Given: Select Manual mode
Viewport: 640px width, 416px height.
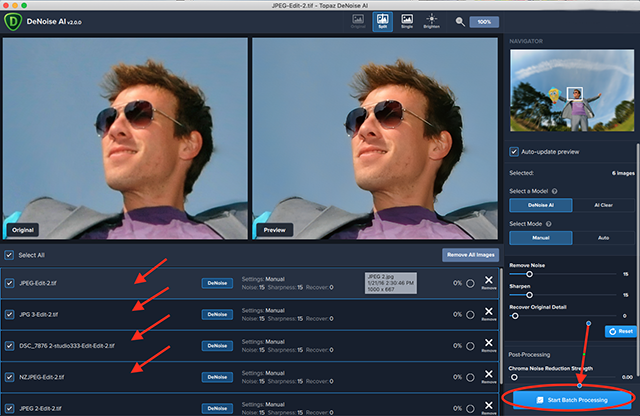Looking at the screenshot, I should pyautogui.click(x=541, y=238).
